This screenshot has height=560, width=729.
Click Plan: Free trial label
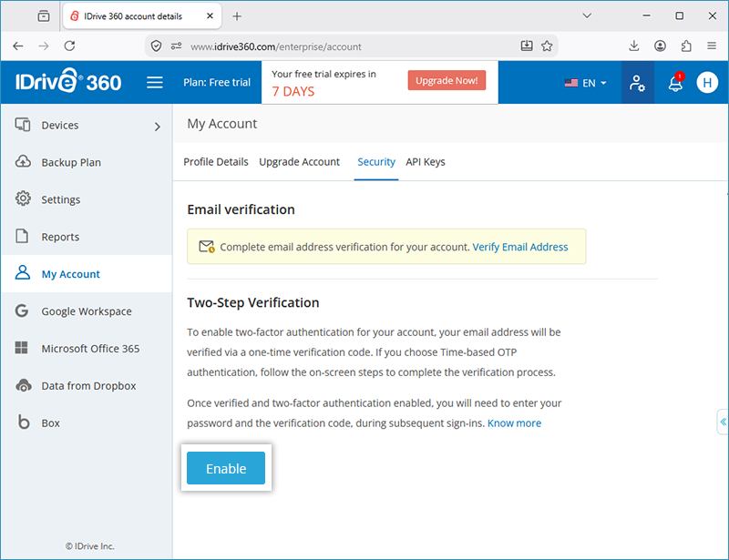217,82
